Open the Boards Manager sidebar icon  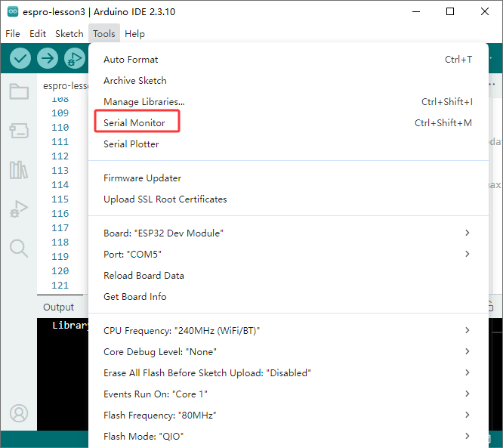coord(19,131)
